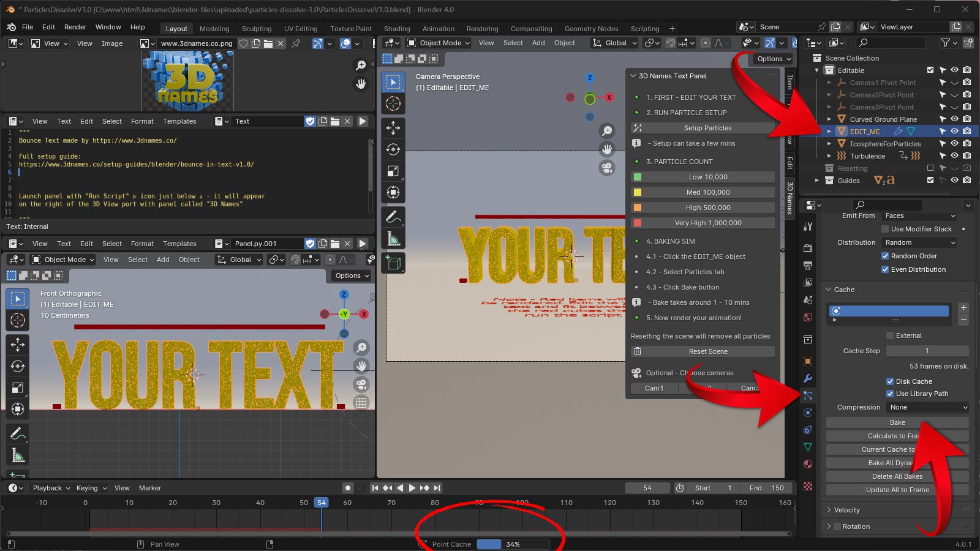Run the Panel.py.001 script with the play icon
Screen dimensions: 980x551
363,244
